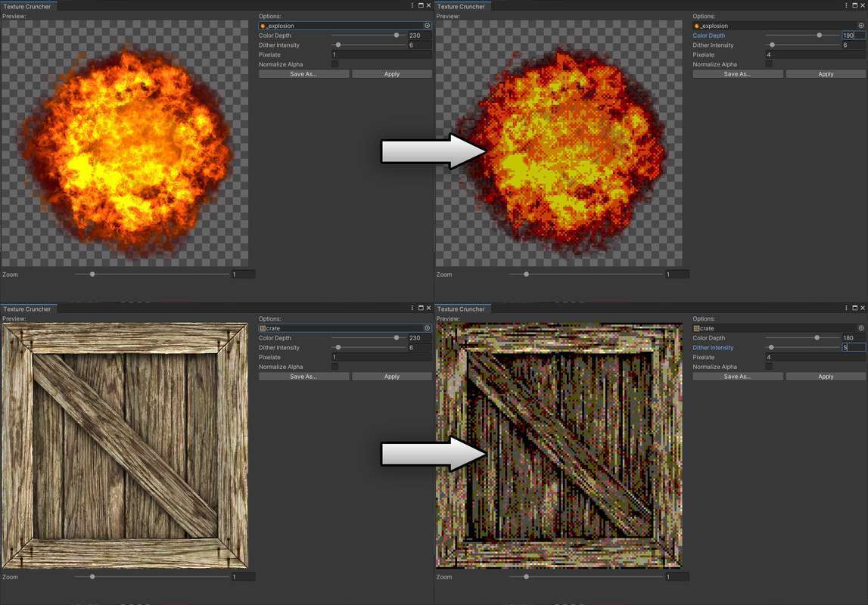Image resolution: width=868 pixels, height=605 pixels.
Task: Click Color Depth slider handle in original crate window
Action: coord(397,338)
